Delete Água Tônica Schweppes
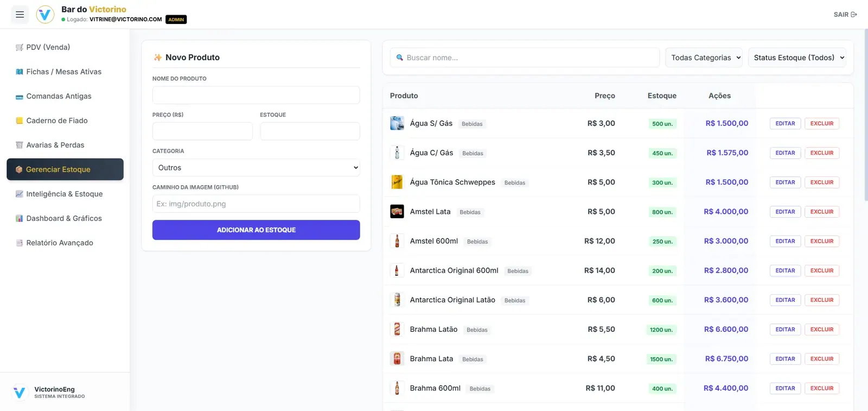This screenshot has width=868, height=411. [822, 182]
